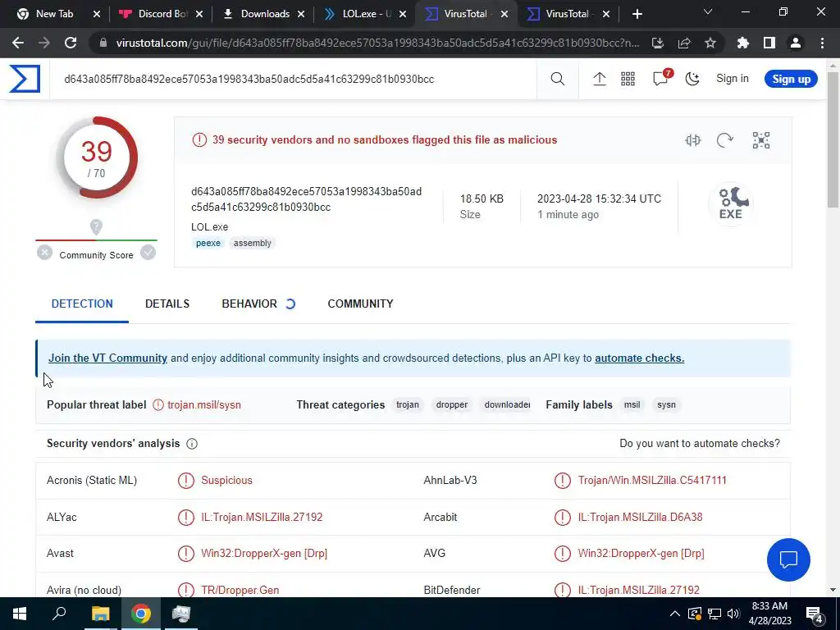Open the graph view icon in summary
The width and height of the screenshot is (840, 630).
760,140
